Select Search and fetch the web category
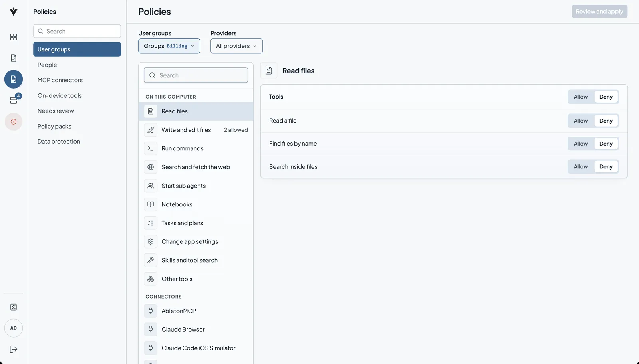639x364 pixels. (196, 167)
